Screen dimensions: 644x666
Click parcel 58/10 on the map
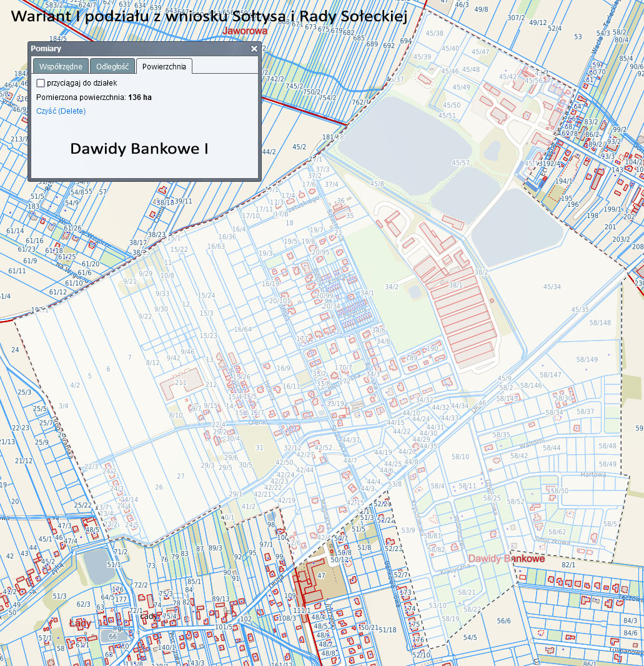(x=460, y=457)
